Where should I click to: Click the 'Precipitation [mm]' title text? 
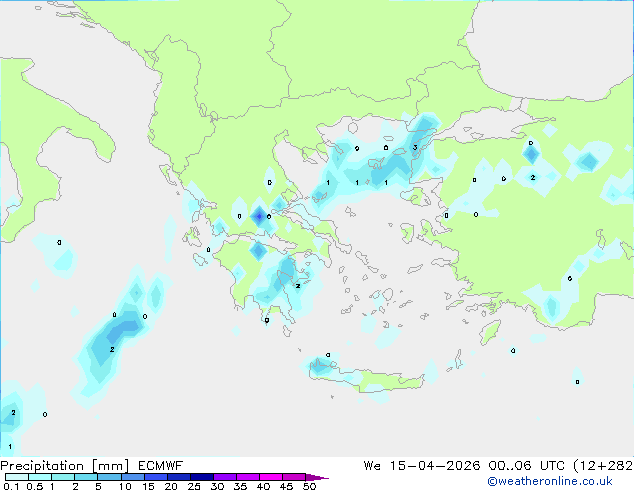click(65, 466)
